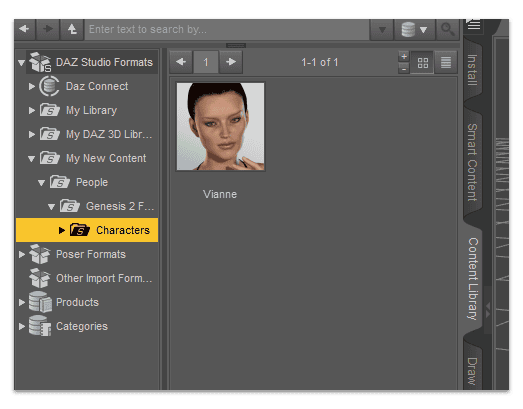The width and height of the screenshot is (523, 409).
Task: Select My Library folder
Action: coord(91,110)
